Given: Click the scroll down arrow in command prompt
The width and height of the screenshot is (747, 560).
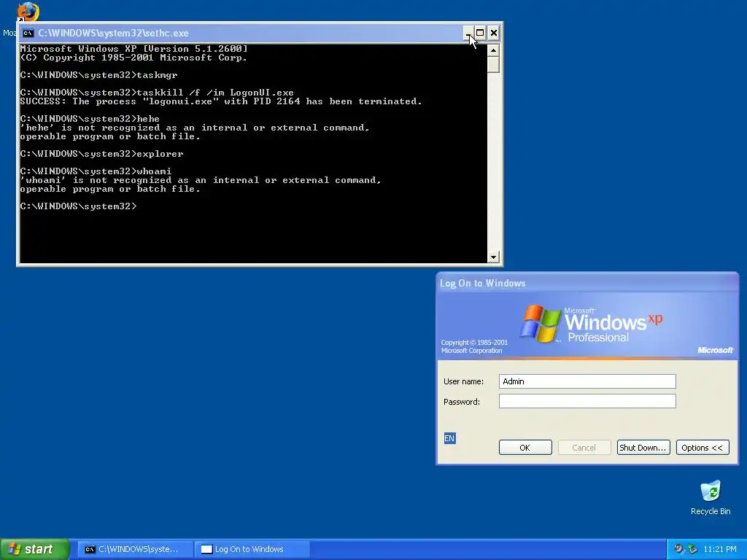Looking at the screenshot, I should (493, 257).
